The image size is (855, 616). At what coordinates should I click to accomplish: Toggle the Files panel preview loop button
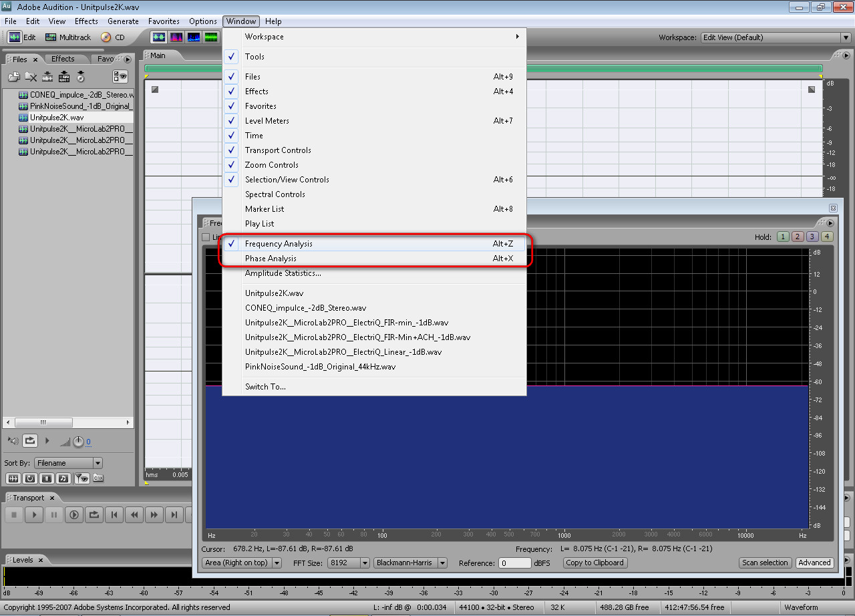click(x=30, y=441)
